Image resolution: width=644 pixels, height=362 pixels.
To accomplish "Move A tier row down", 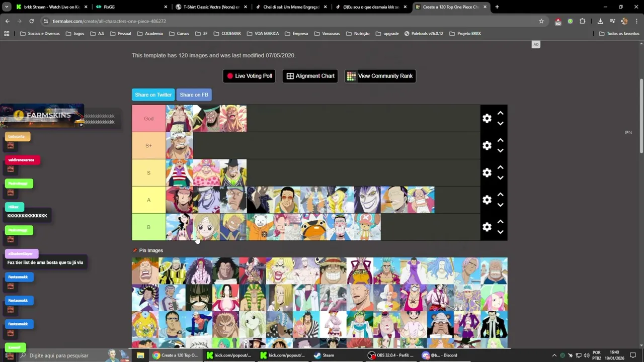I will click(x=501, y=205).
